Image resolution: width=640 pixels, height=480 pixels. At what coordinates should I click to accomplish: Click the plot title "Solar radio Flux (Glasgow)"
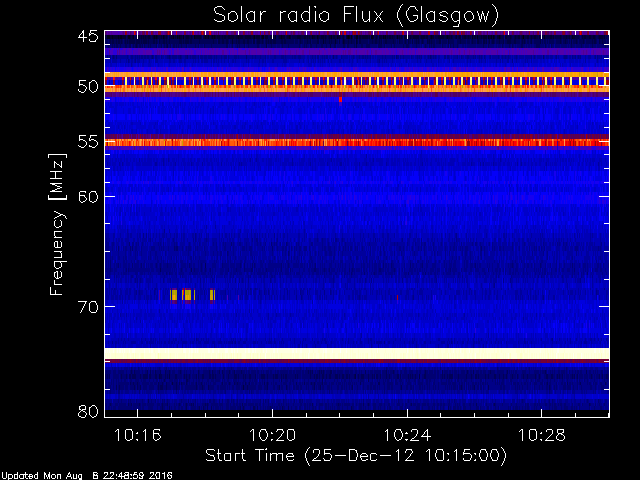pos(356,16)
